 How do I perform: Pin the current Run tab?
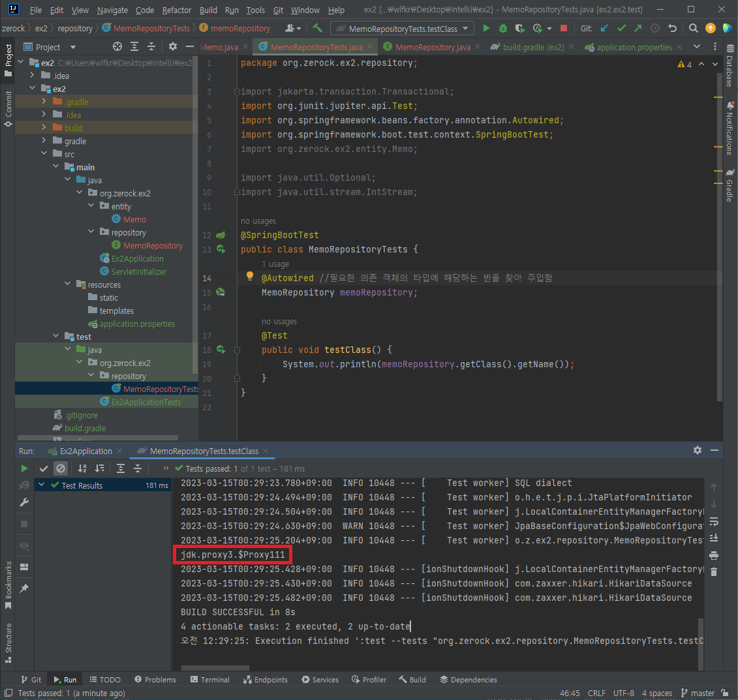pyautogui.click(x=24, y=588)
